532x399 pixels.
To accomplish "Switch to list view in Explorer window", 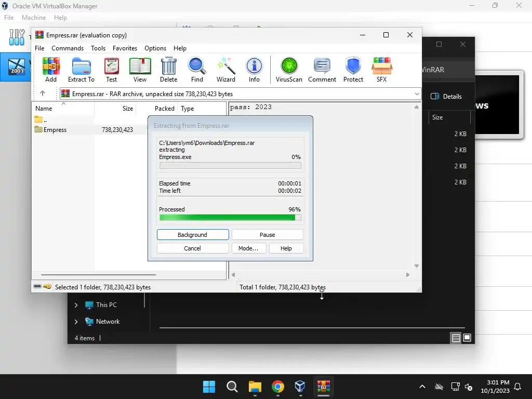I will (456, 338).
